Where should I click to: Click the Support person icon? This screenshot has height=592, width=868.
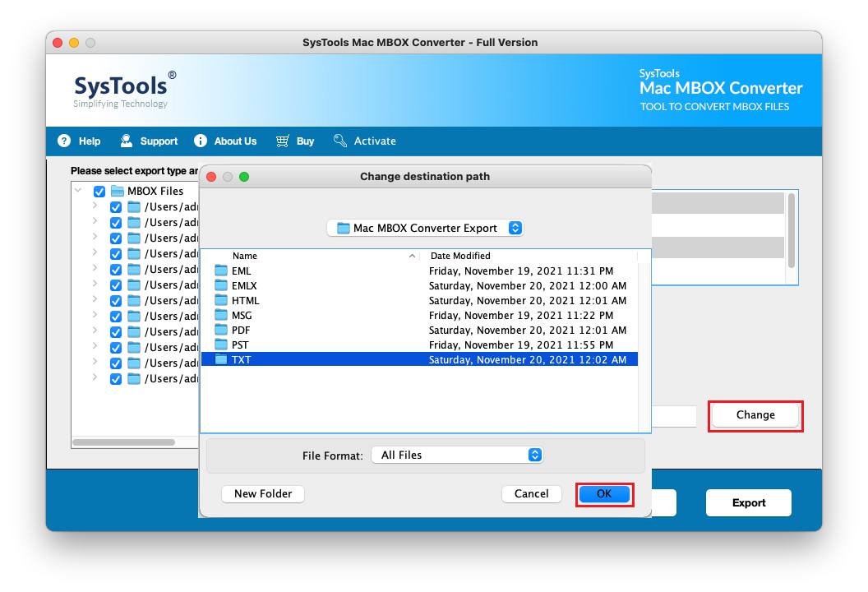point(127,141)
